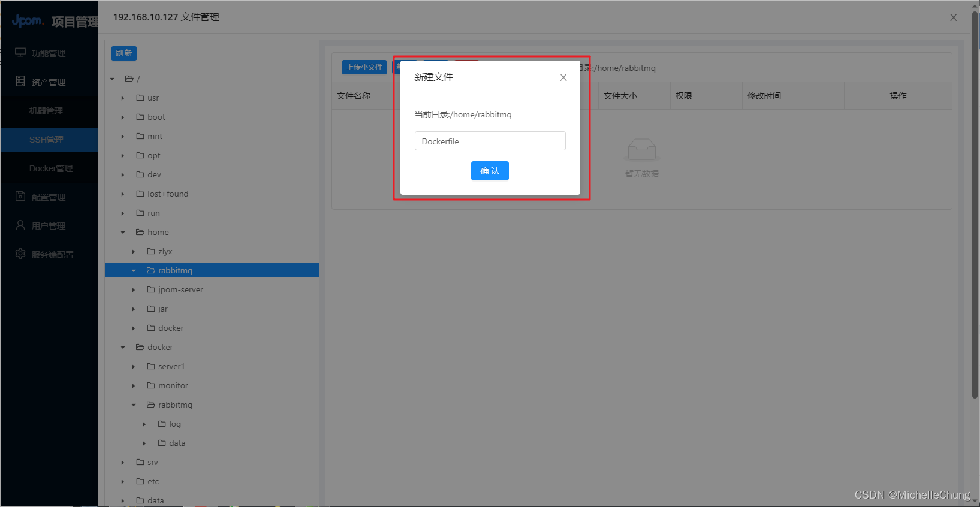Select the rabbitmq folder under home
Viewport: 980px width, 507px height.
click(x=175, y=270)
